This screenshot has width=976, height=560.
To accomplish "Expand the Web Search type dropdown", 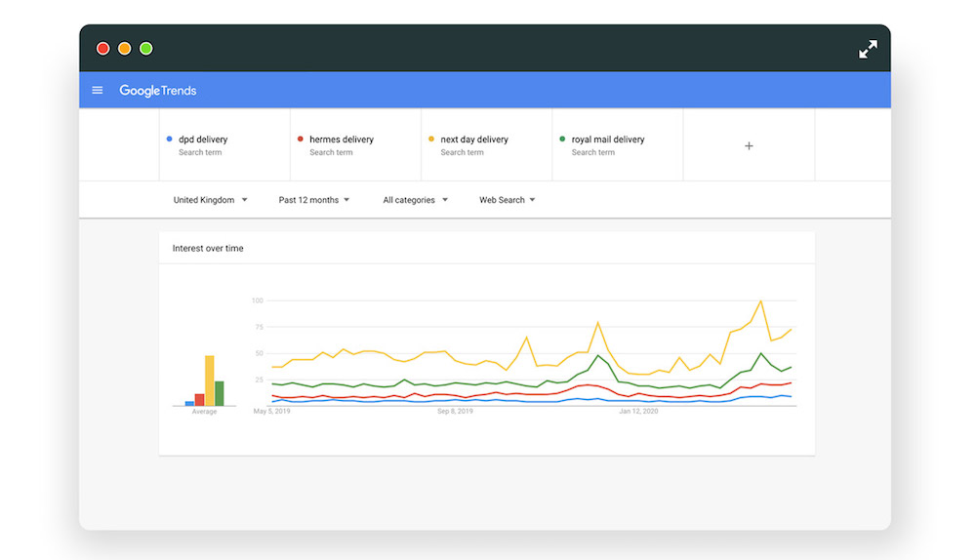I will click(508, 200).
